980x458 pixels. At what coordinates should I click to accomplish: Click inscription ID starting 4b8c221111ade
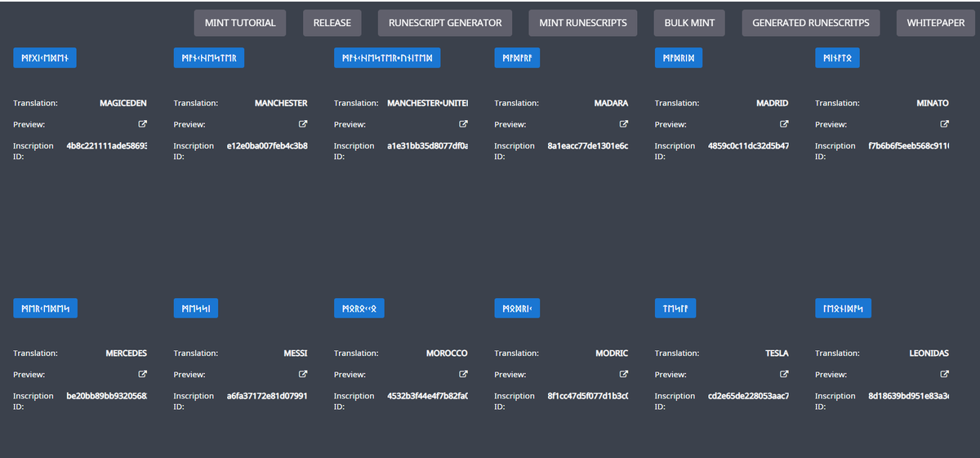107,146
